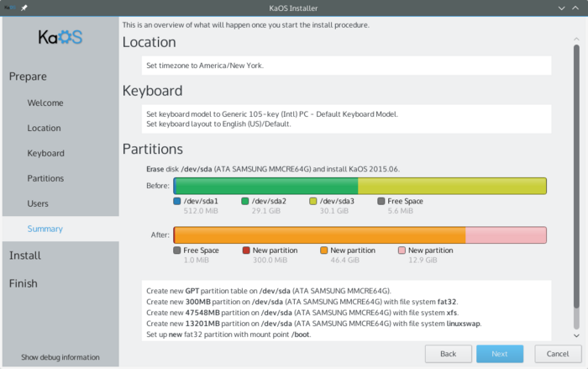Click the red 300.0 MiB new partition swatch
Image resolution: width=588 pixels, height=369 pixels.
245,250
